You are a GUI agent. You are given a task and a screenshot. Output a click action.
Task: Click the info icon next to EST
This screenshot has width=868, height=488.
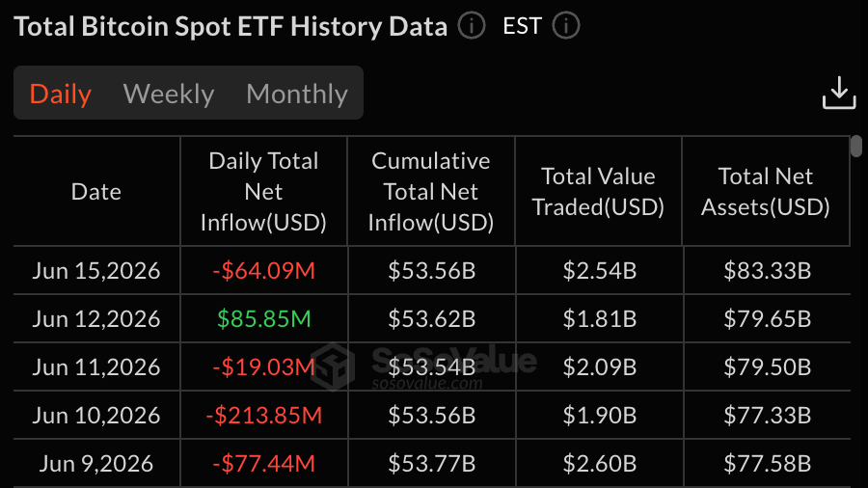[566, 25]
